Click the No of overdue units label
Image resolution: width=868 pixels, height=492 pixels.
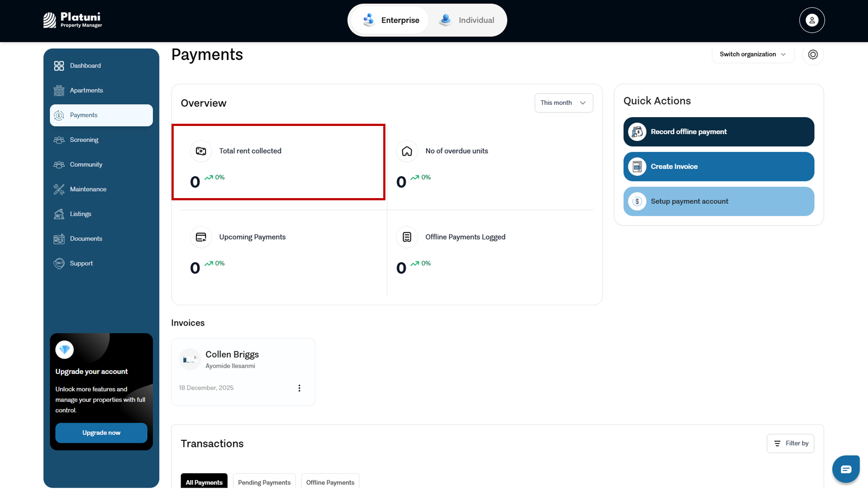click(x=457, y=151)
